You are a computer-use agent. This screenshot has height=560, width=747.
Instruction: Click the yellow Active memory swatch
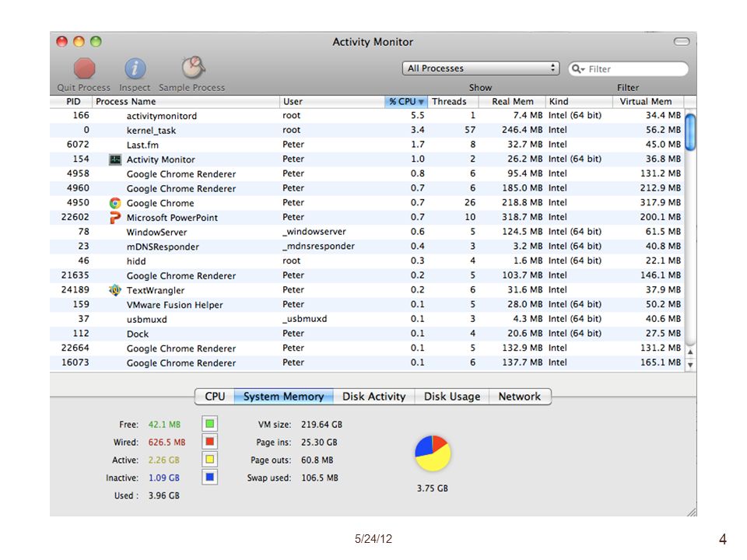point(209,460)
